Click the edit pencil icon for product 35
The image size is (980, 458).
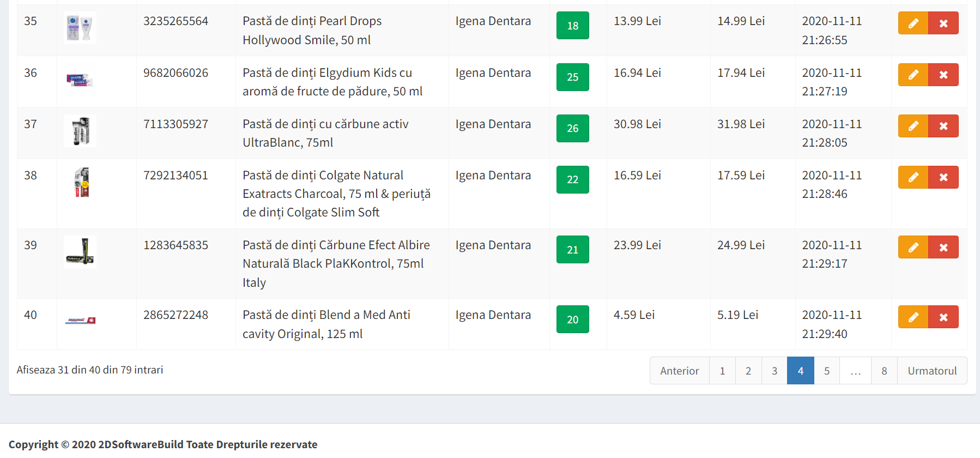[913, 23]
